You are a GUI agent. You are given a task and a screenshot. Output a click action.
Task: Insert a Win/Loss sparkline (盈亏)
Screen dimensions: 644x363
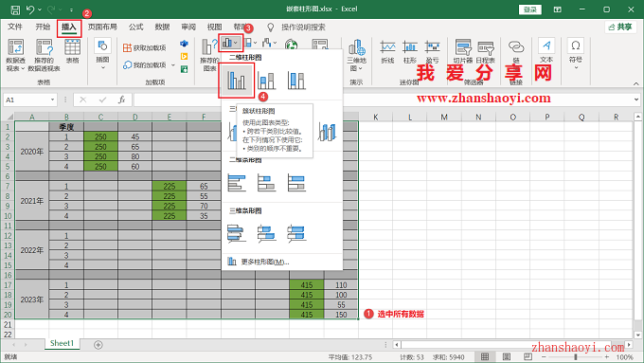click(432, 51)
